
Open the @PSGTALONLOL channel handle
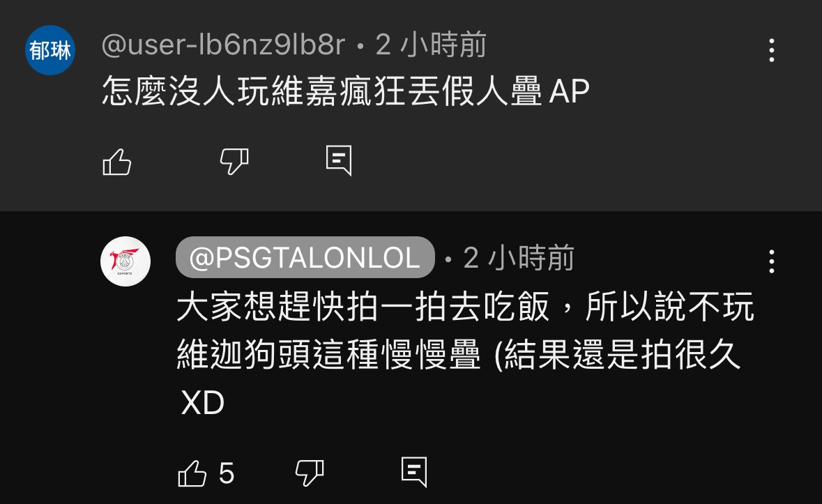pyautogui.click(x=305, y=257)
